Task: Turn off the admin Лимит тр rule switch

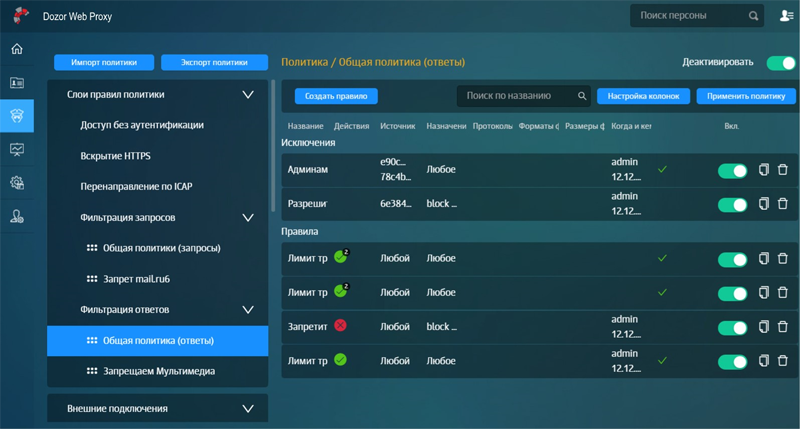Action: point(732,362)
